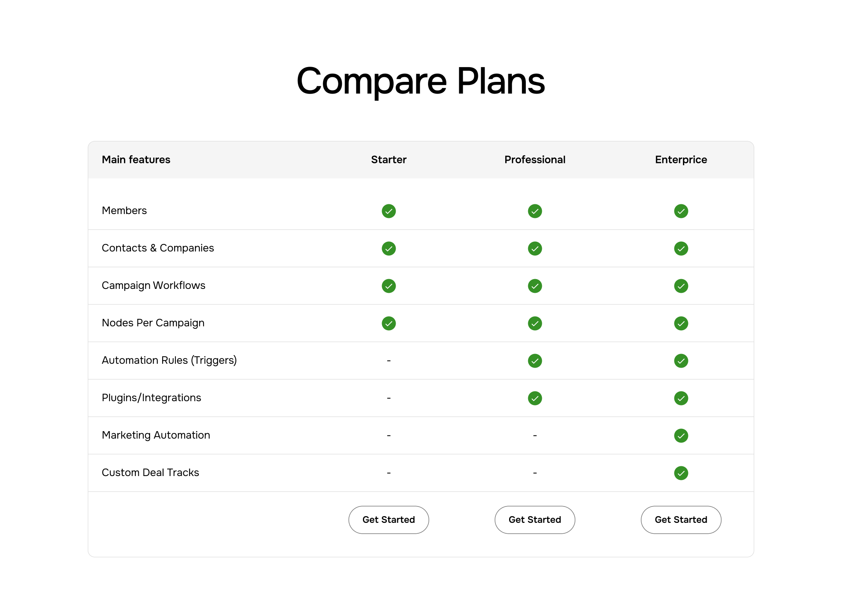This screenshot has width=842, height=616.
Task: Click the Plugins/Integrations checkmark under Enterprice
Action: coord(681,398)
